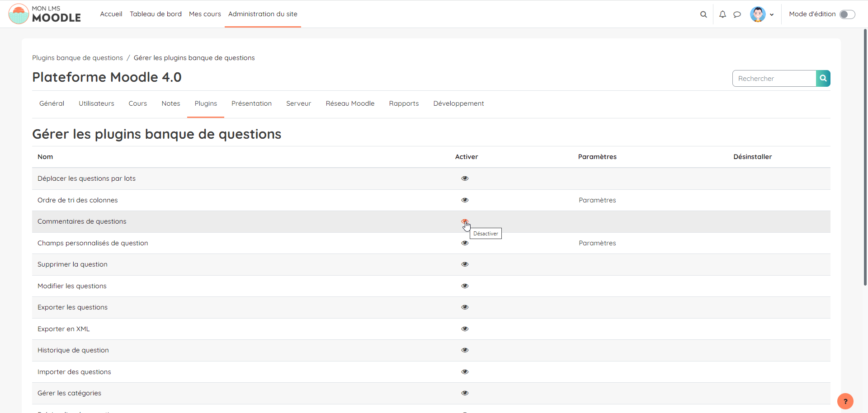Click the Moodle logo in header
868x413 pixels.
click(45, 14)
